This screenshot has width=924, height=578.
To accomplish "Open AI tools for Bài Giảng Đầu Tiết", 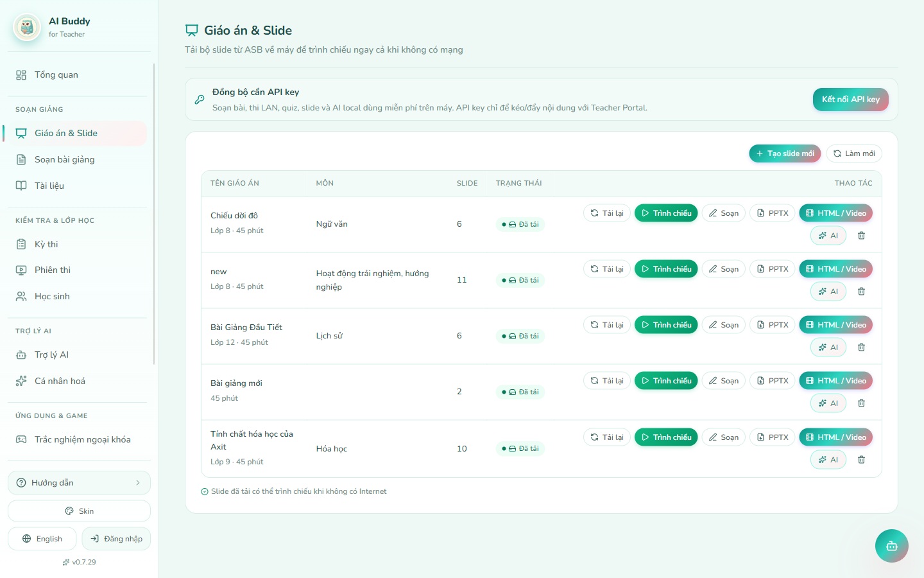I will (828, 347).
